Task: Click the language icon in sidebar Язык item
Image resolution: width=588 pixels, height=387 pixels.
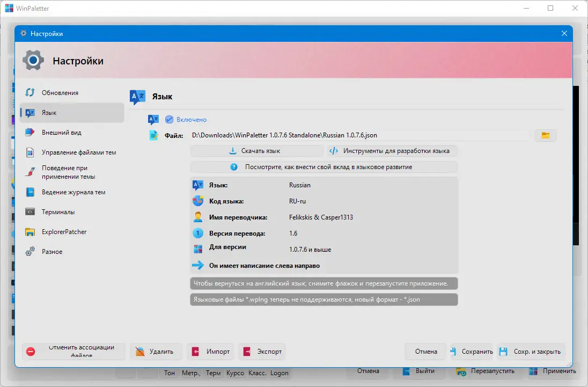Action: pos(30,113)
